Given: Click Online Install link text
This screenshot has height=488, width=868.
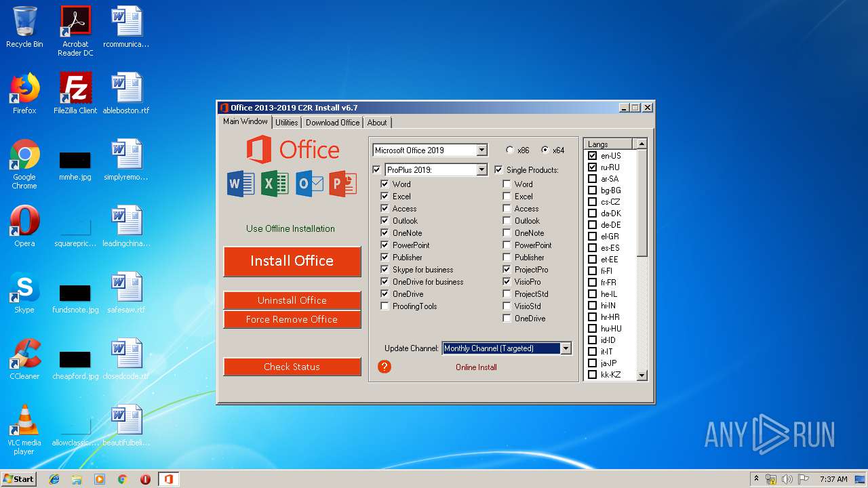Looking at the screenshot, I should click(476, 367).
